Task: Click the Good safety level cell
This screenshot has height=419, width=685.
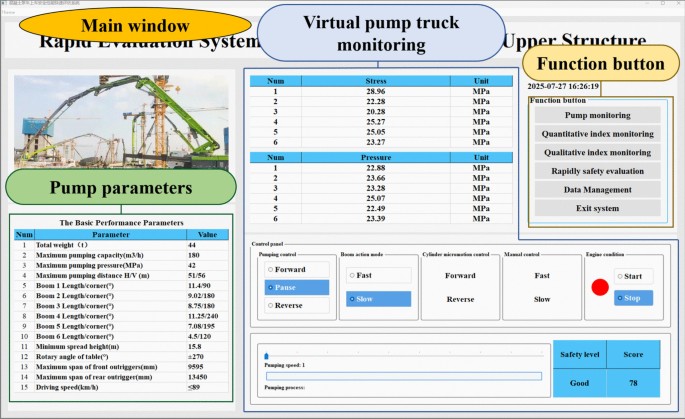Action: [580, 383]
